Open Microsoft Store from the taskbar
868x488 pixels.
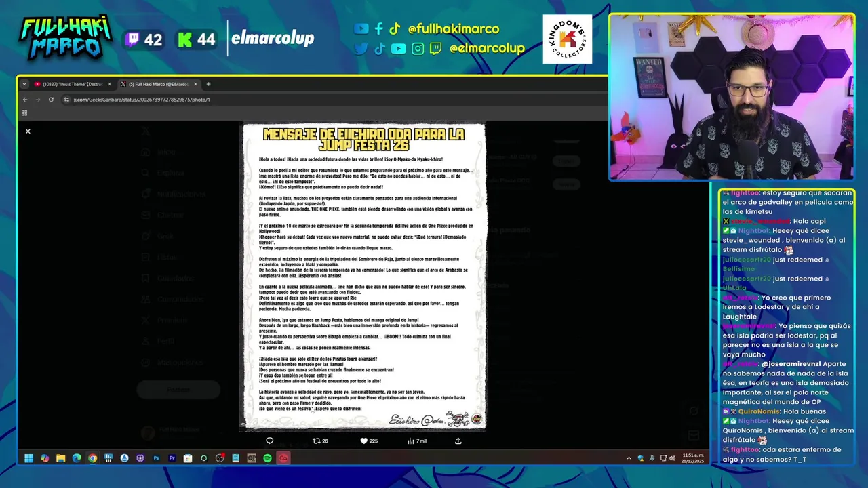point(188,458)
